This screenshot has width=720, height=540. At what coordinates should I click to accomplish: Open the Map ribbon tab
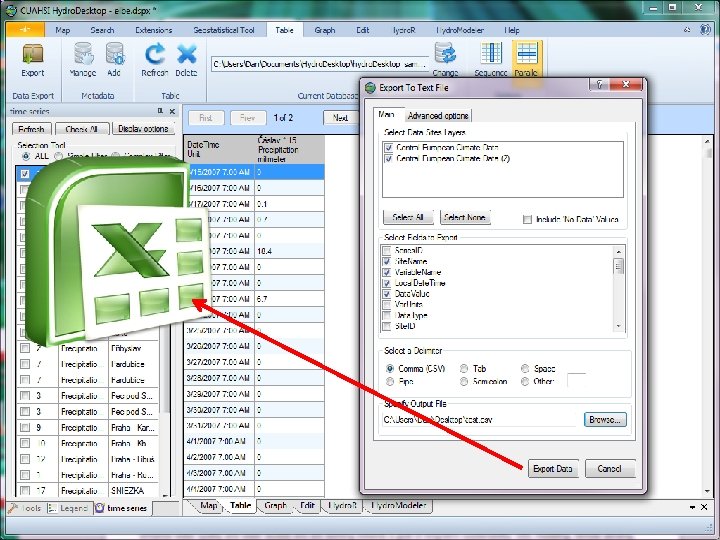pos(62,30)
